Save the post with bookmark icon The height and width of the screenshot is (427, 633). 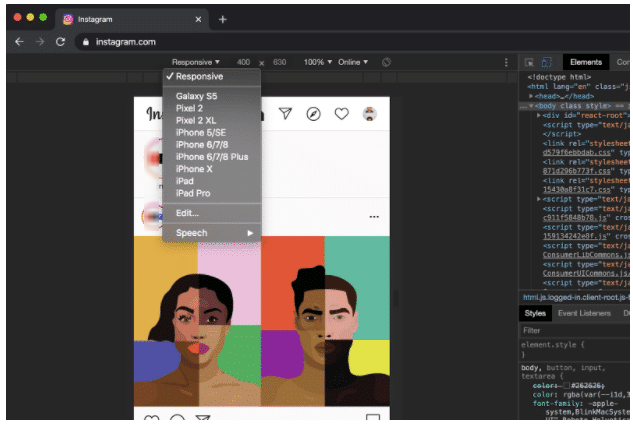(373, 417)
